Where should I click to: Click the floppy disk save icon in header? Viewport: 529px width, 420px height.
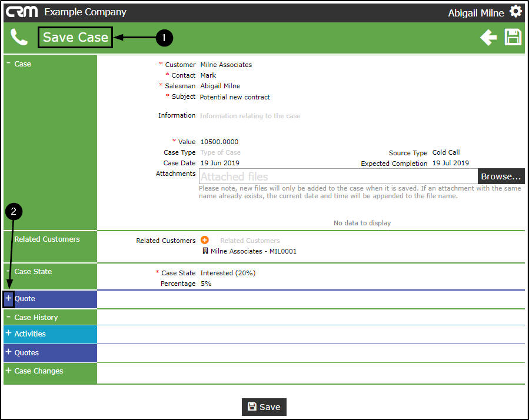coord(513,38)
